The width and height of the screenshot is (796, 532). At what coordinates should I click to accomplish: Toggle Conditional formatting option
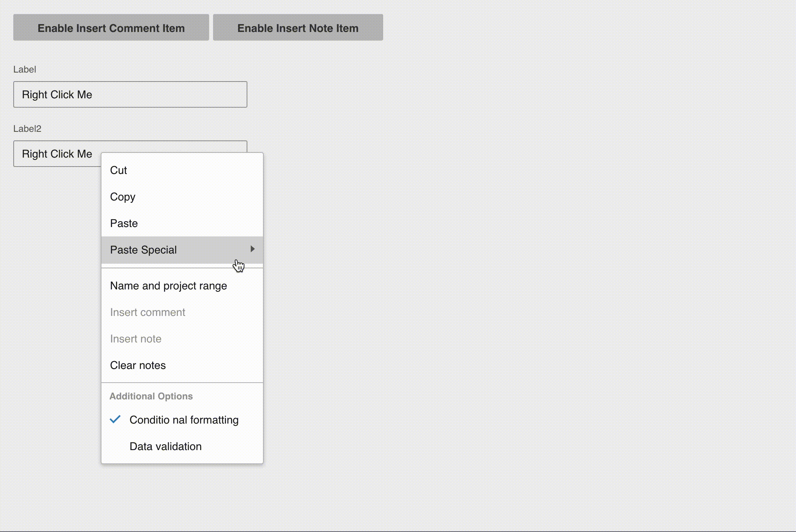(184, 420)
